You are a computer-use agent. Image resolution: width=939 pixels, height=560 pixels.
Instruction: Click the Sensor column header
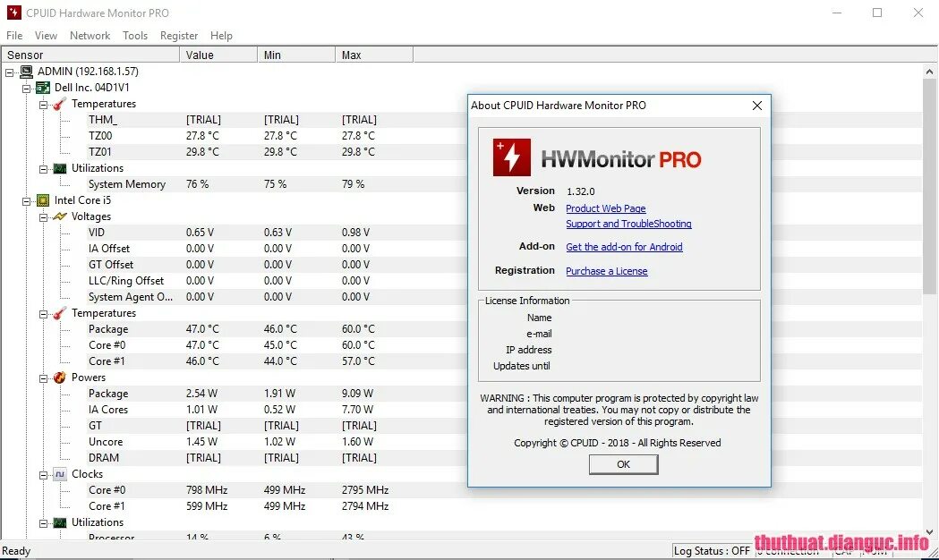pyautogui.click(x=90, y=55)
